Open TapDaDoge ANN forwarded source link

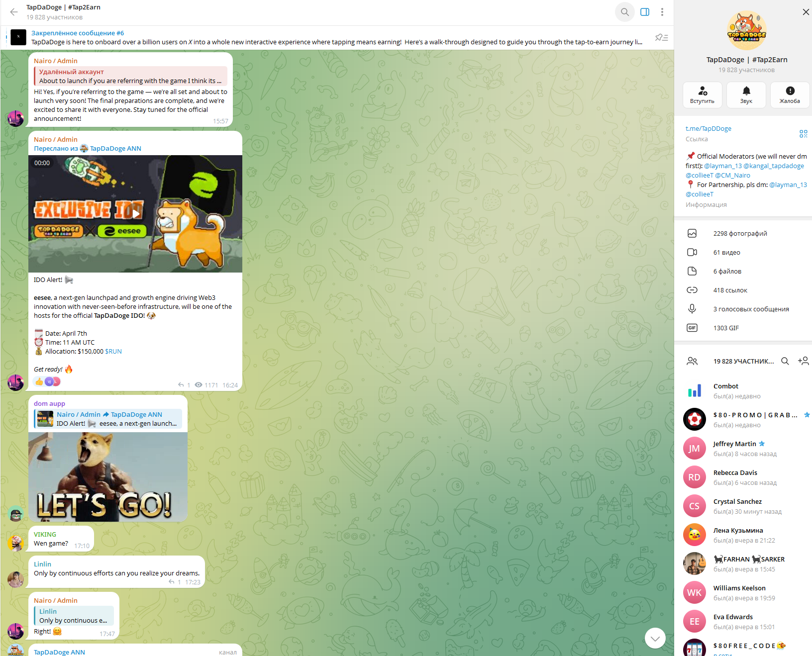(115, 149)
